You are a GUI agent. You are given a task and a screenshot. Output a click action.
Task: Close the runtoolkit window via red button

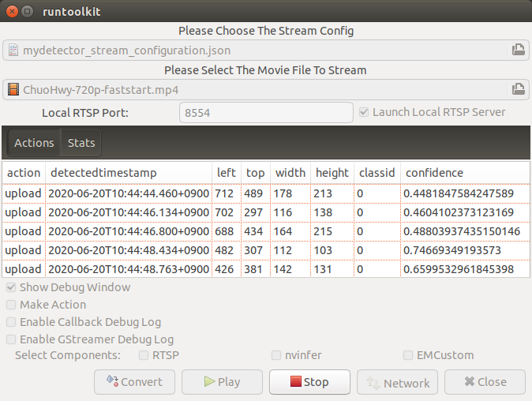point(12,12)
